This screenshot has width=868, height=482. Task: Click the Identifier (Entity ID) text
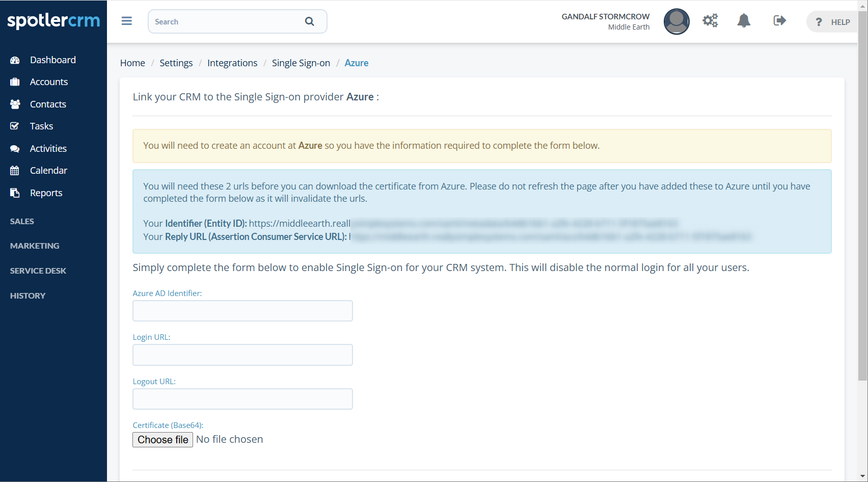coord(206,223)
